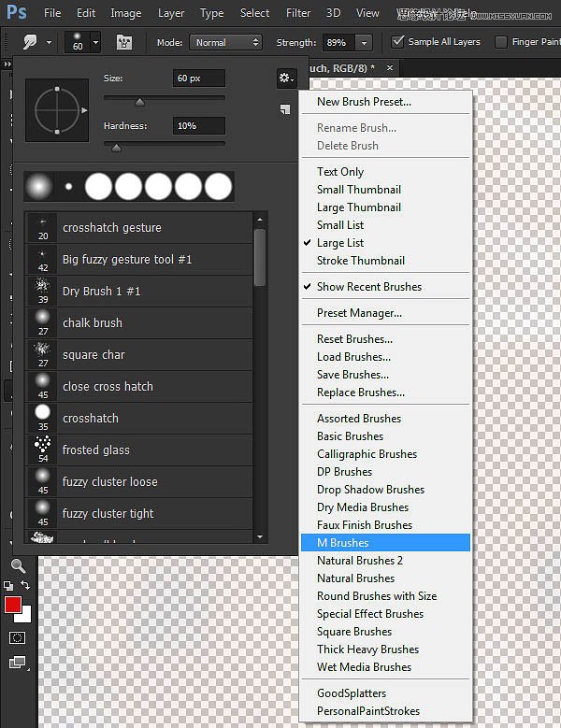Click the Smudge tool preset icon

30,42
